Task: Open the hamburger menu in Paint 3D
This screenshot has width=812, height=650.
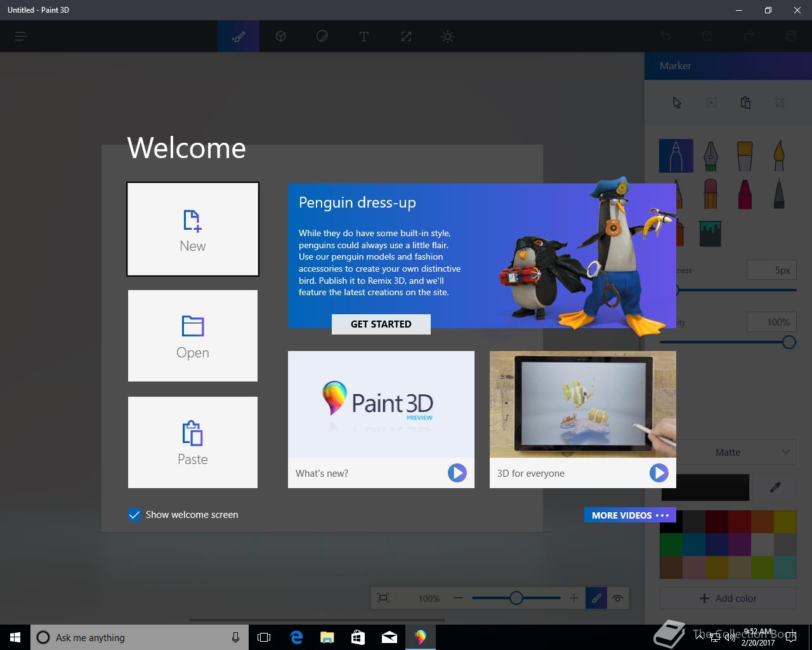Action: [21, 36]
